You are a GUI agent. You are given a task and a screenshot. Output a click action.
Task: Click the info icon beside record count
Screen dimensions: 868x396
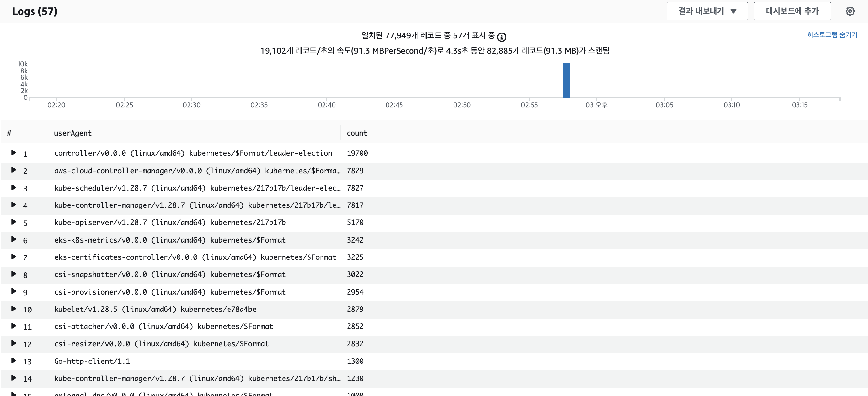(x=501, y=37)
